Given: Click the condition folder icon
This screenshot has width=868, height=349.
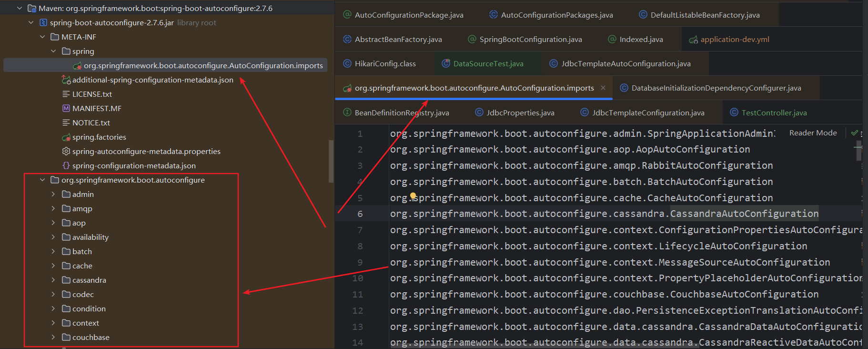Looking at the screenshot, I should coord(66,308).
